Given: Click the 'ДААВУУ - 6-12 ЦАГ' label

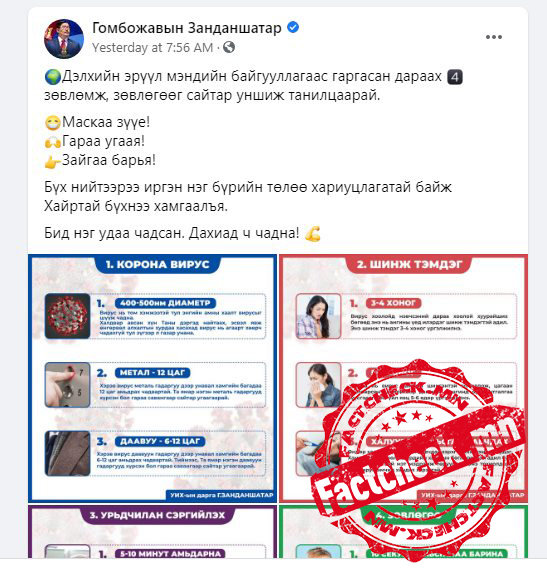Looking at the screenshot, I should click(160, 441).
